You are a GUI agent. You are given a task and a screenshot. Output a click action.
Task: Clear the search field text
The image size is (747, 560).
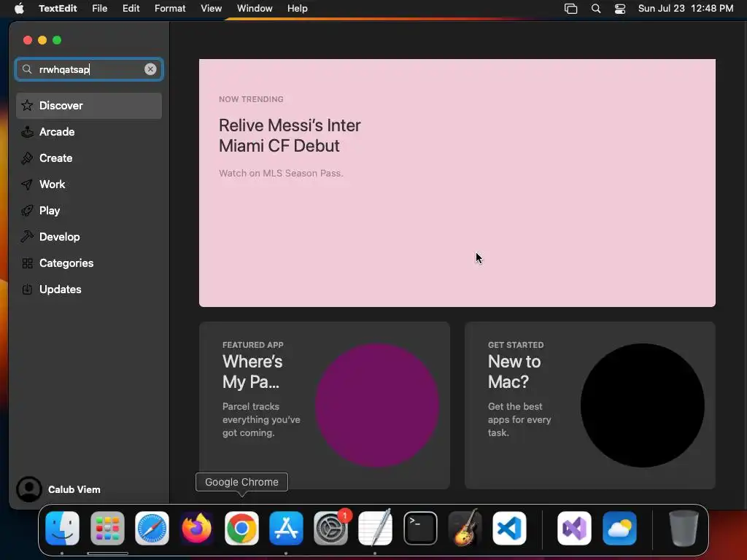tap(150, 69)
